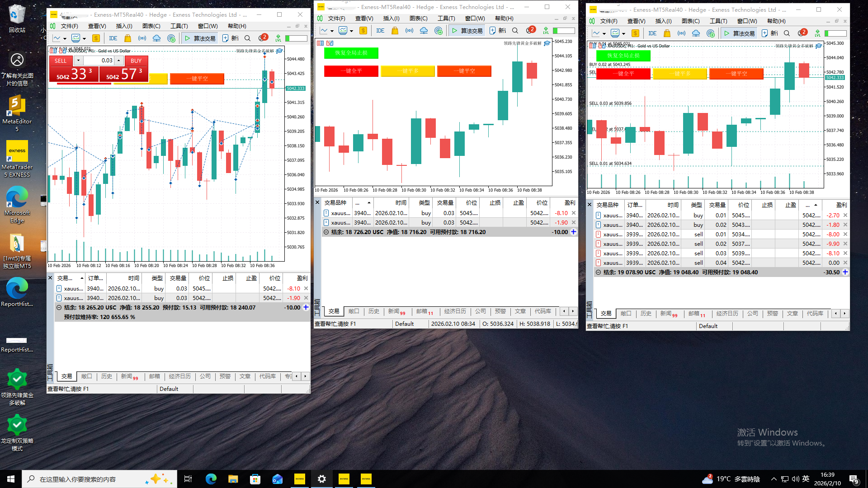Expand chart type dropdown arrow in right window
This screenshot has height=488, width=868.
coord(604,34)
